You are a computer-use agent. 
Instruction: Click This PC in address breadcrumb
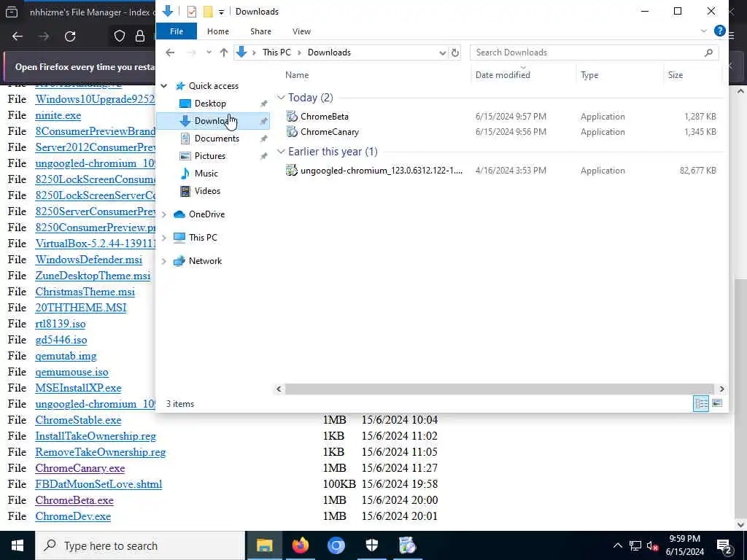pos(276,52)
